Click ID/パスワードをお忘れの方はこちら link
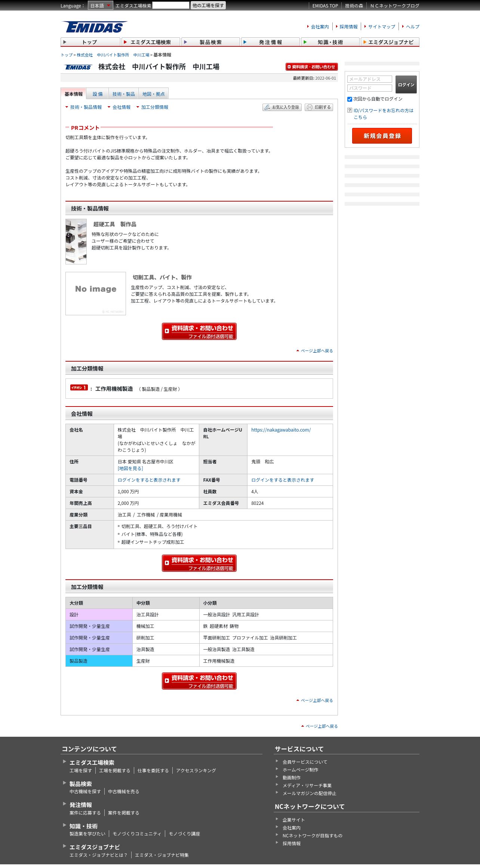 click(384, 114)
